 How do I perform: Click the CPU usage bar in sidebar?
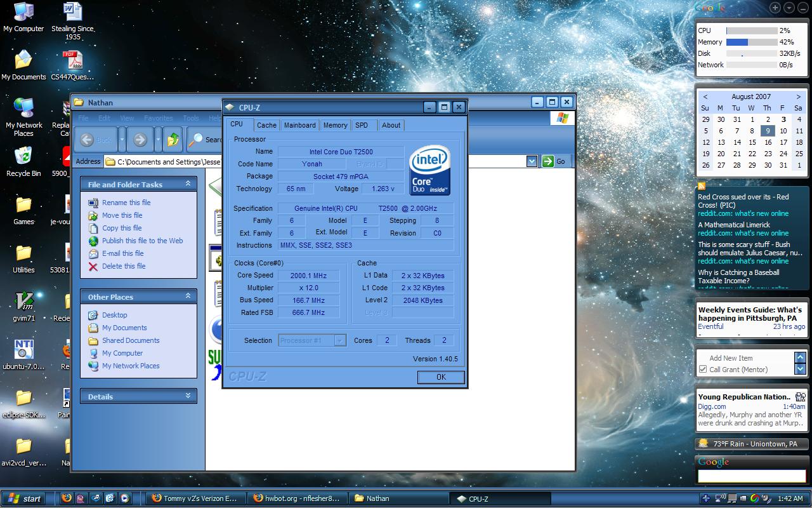coord(752,30)
